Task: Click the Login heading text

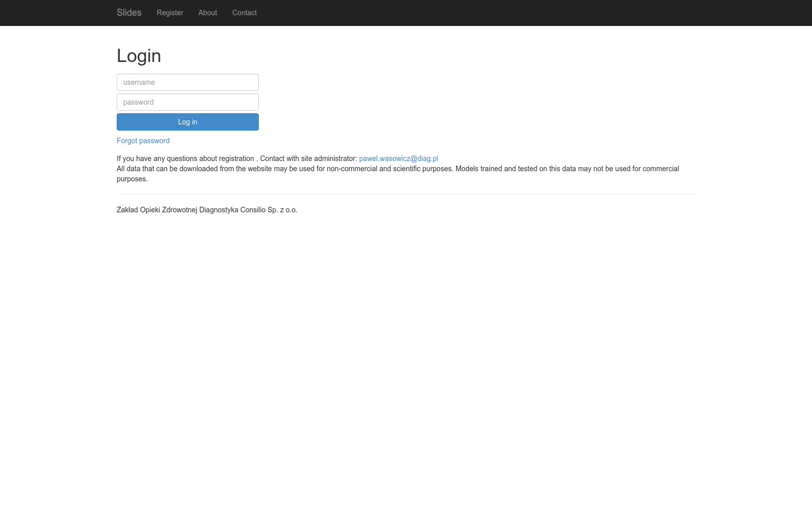Action: pos(139,56)
